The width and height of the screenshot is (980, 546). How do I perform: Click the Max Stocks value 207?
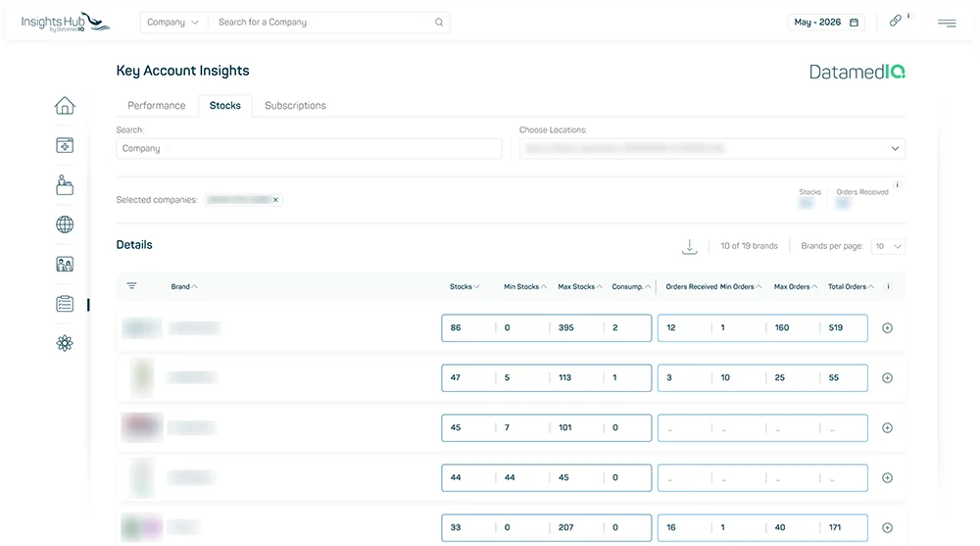tap(565, 527)
